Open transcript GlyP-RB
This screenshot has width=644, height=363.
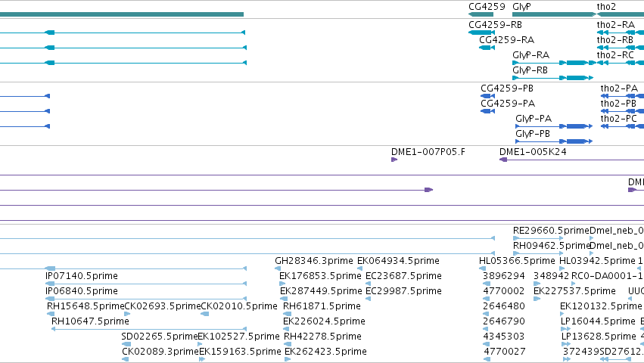(x=530, y=70)
